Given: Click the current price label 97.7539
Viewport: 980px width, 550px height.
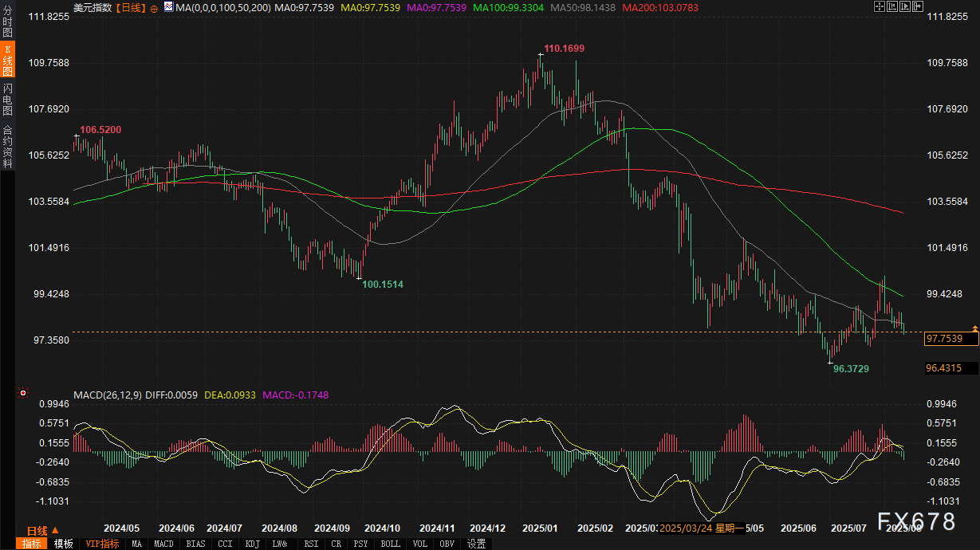Looking at the screenshot, I should [x=943, y=339].
